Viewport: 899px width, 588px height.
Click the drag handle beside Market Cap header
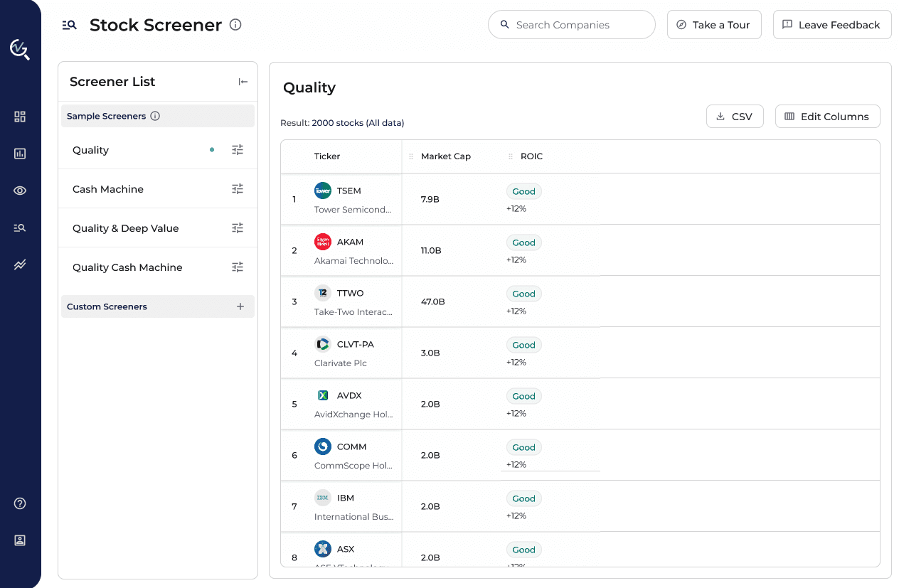(410, 156)
